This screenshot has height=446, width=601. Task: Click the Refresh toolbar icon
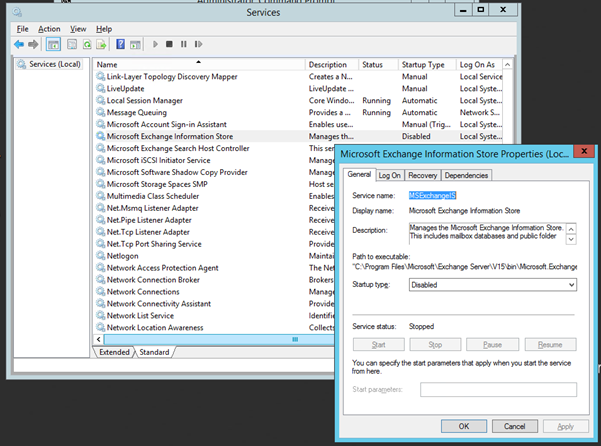coord(87,44)
